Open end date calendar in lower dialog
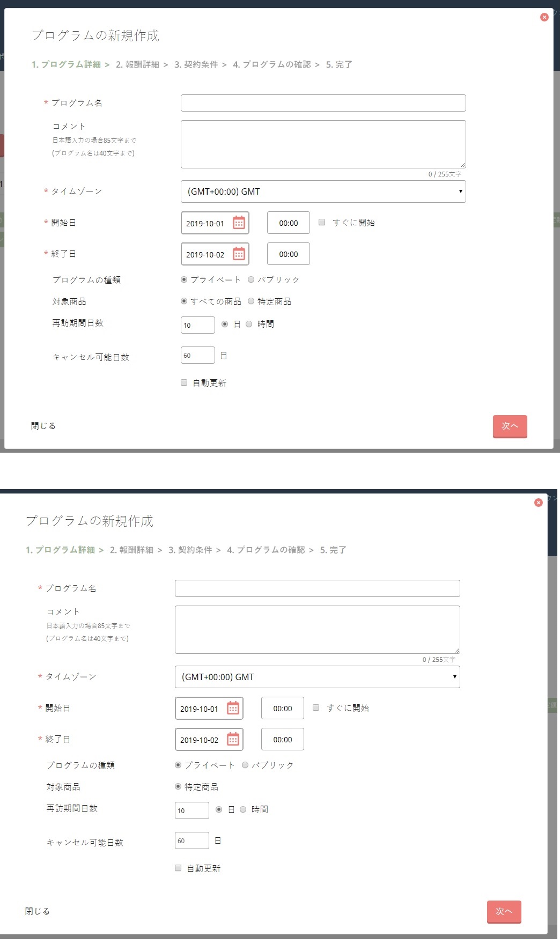The width and height of the screenshot is (560, 944). (x=233, y=739)
